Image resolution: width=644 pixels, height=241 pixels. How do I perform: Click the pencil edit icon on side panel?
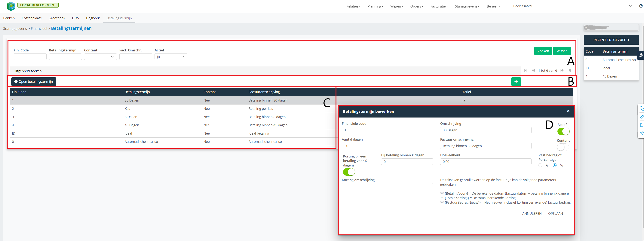coord(642,117)
